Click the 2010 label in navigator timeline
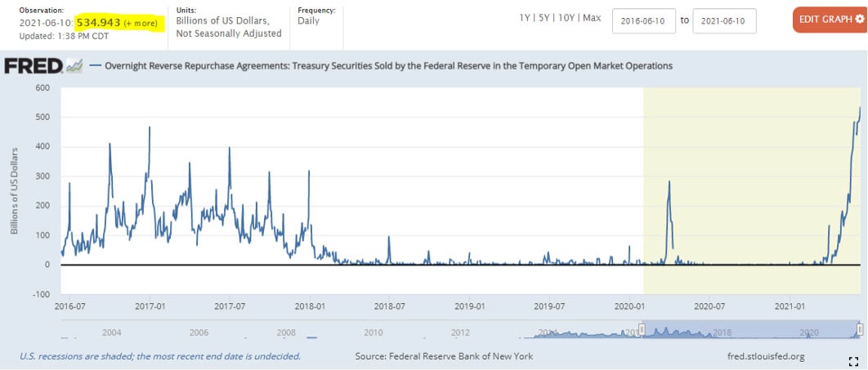Viewport: 868px width, 370px height. 374,332
